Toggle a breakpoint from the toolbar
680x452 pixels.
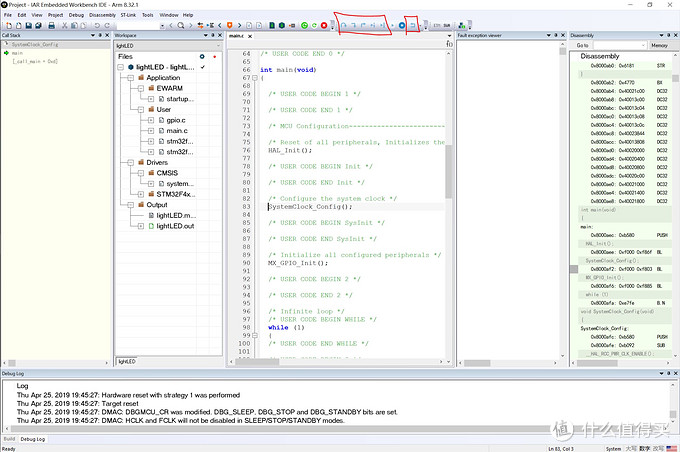click(292, 26)
